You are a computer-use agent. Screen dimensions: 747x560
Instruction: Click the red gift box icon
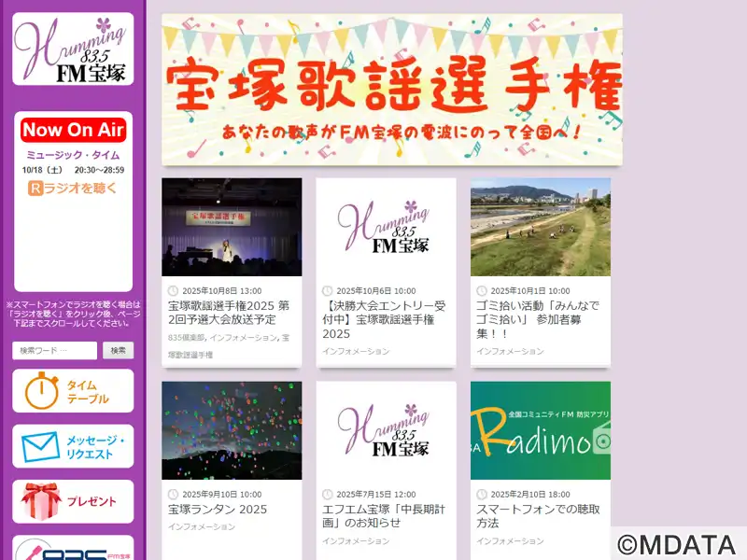click(x=41, y=501)
